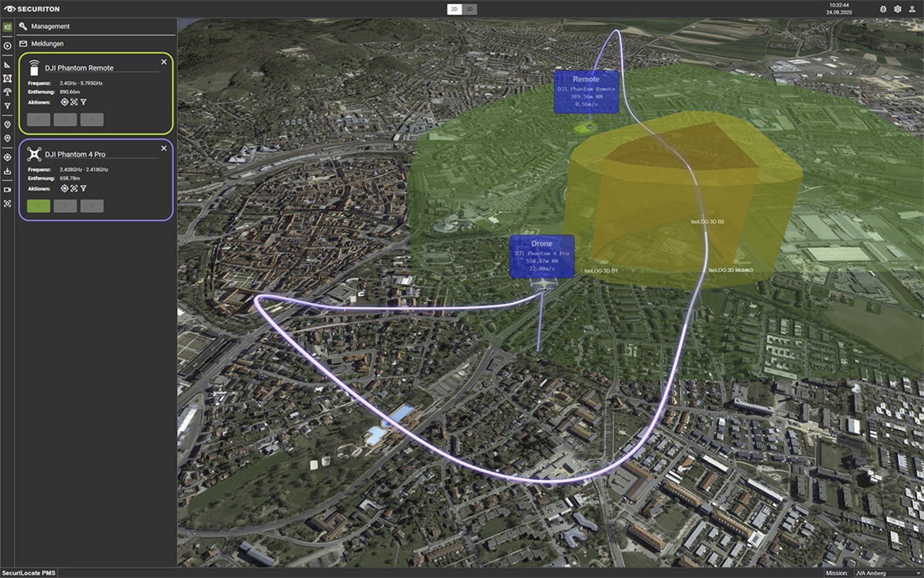Filter DJI Phantom 4 Pro with funnel action icon
This screenshot has height=578, width=924.
83,188
